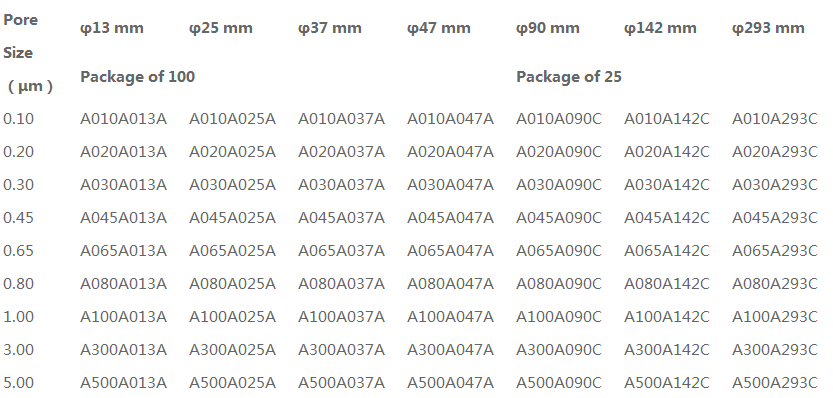Click the Package of 25 label
Viewport: 833px width, 398px height.
568,77
